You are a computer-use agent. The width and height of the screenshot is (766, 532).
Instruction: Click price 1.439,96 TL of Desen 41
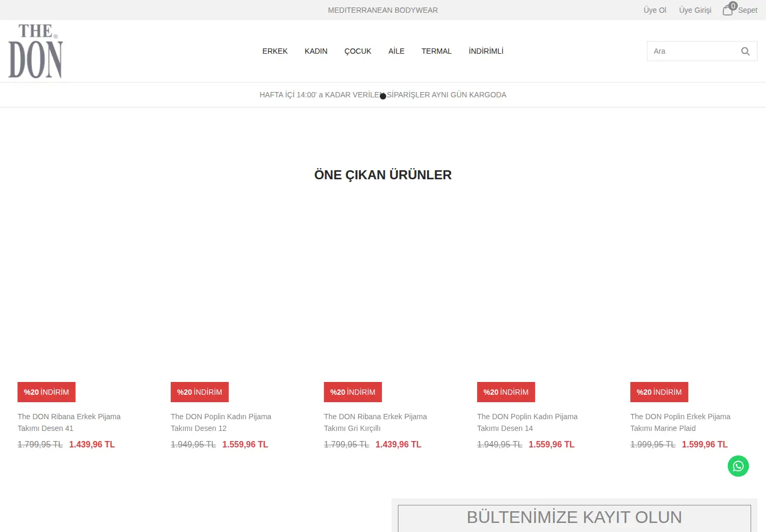pos(92,444)
